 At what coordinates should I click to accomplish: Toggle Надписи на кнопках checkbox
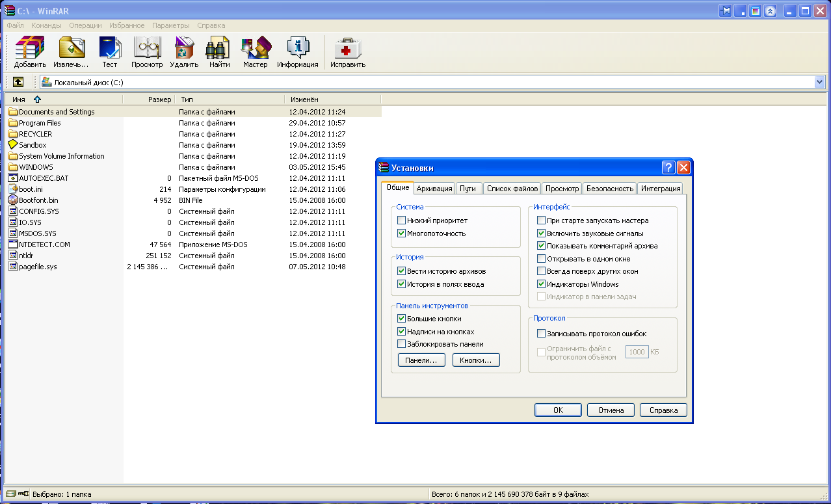(x=401, y=332)
